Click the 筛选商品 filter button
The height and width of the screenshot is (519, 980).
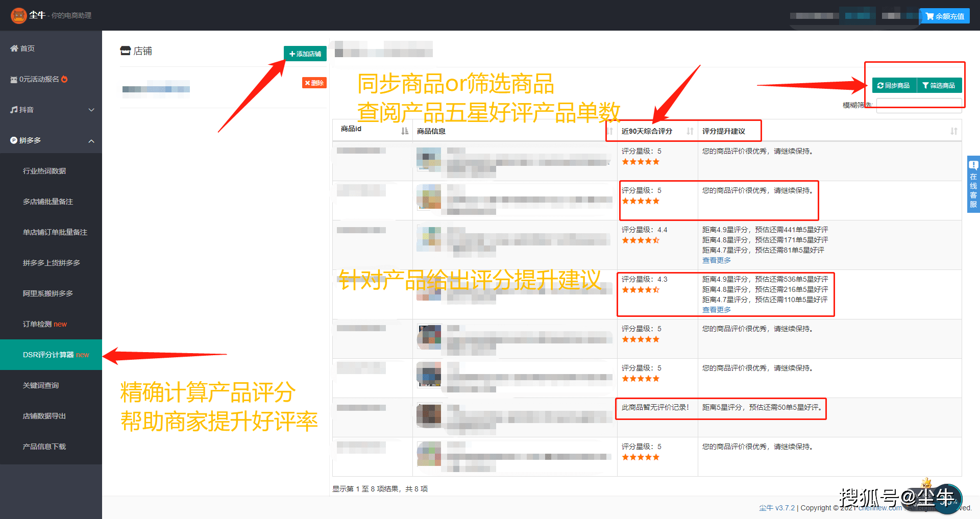pyautogui.click(x=939, y=85)
